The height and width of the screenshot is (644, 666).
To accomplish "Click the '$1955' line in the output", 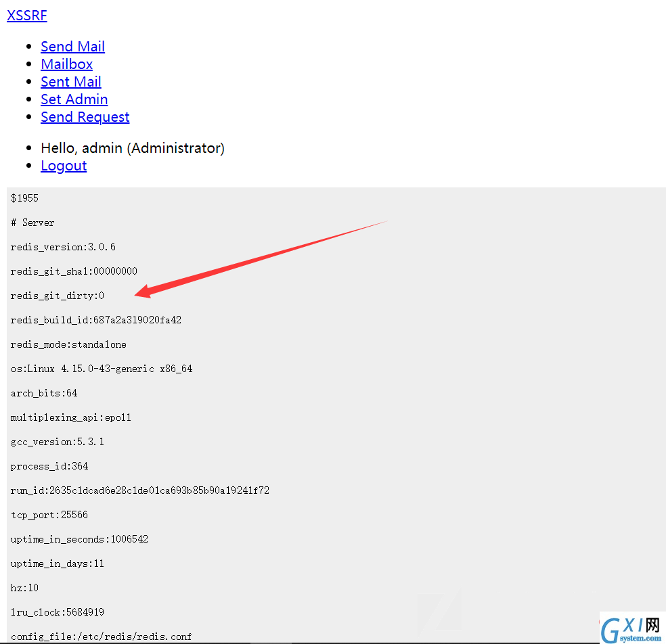I will pyautogui.click(x=24, y=198).
